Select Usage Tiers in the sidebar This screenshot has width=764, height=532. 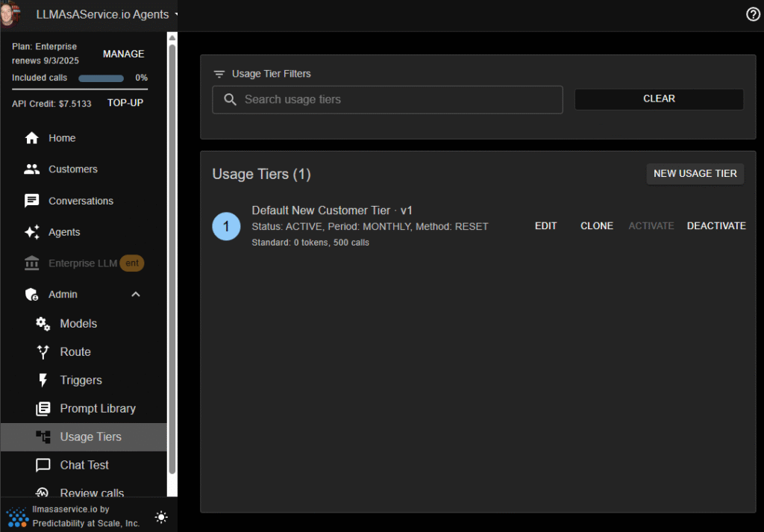tap(90, 437)
